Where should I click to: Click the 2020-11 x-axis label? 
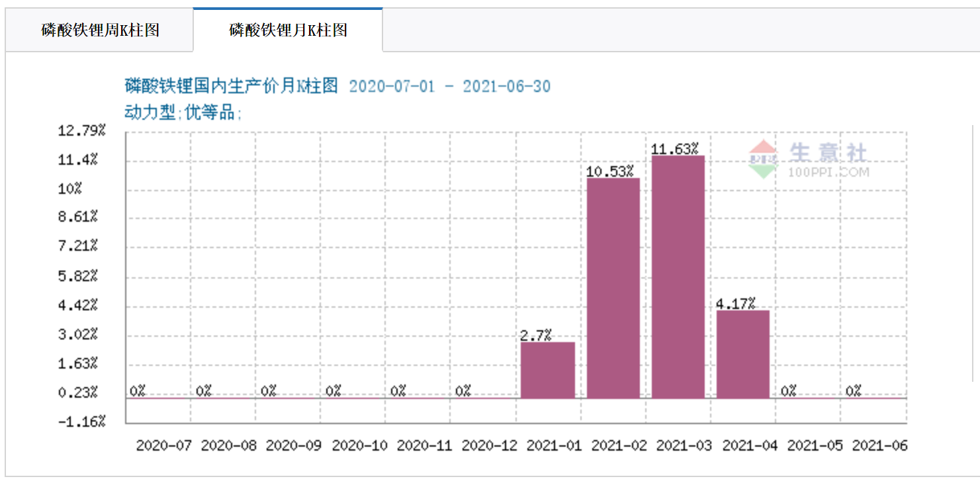point(423,446)
